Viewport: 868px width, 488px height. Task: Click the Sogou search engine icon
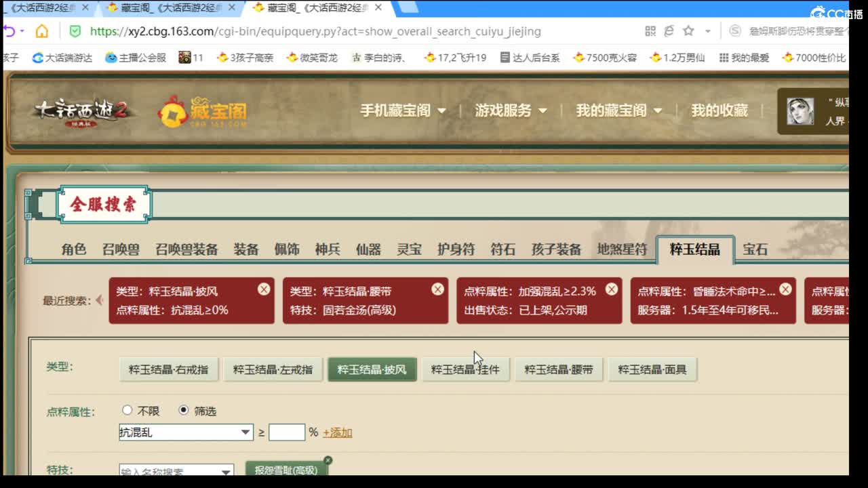735,31
